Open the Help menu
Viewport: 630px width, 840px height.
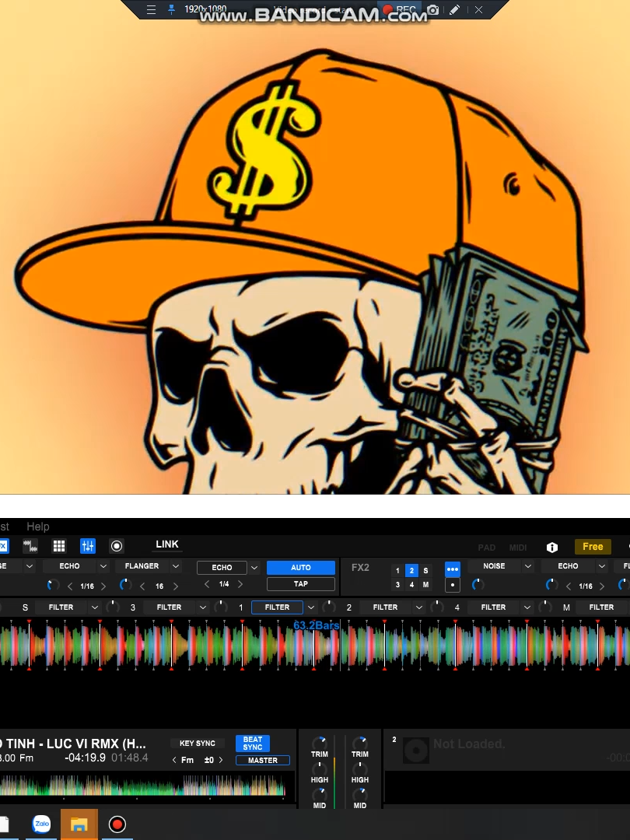click(x=38, y=527)
